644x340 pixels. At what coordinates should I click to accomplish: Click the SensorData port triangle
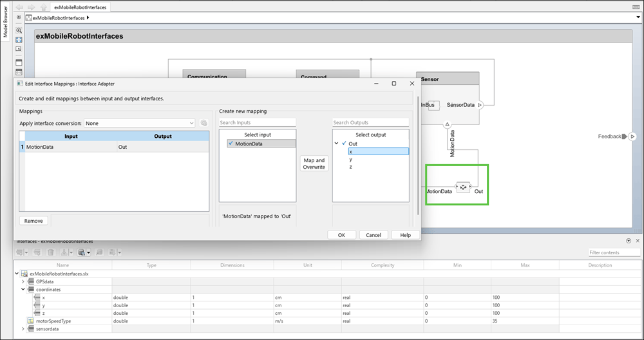click(480, 105)
